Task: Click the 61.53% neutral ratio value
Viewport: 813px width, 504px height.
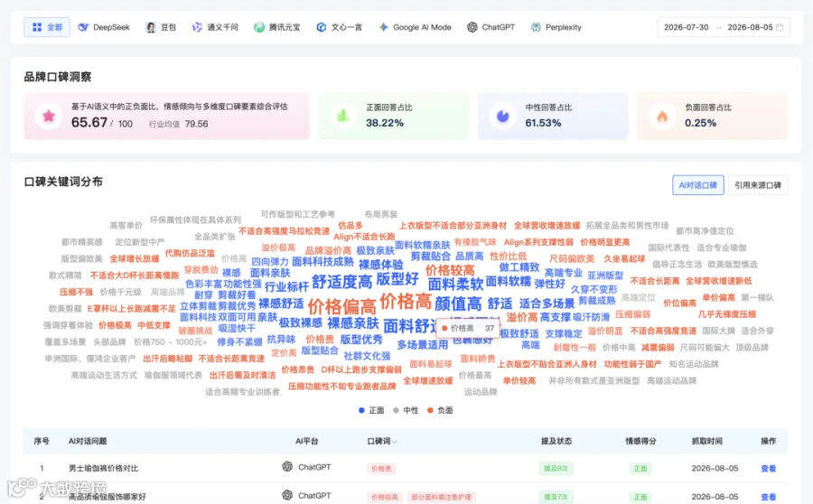Action: tap(543, 123)
